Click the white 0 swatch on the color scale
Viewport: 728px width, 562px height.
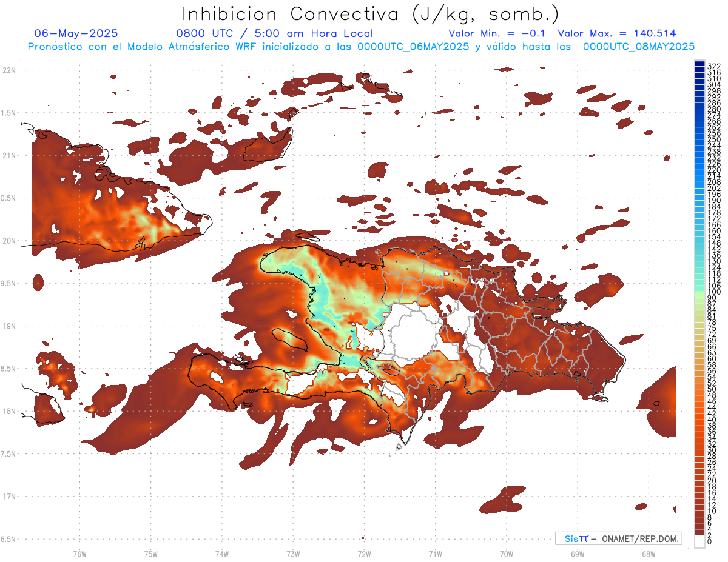699,541
